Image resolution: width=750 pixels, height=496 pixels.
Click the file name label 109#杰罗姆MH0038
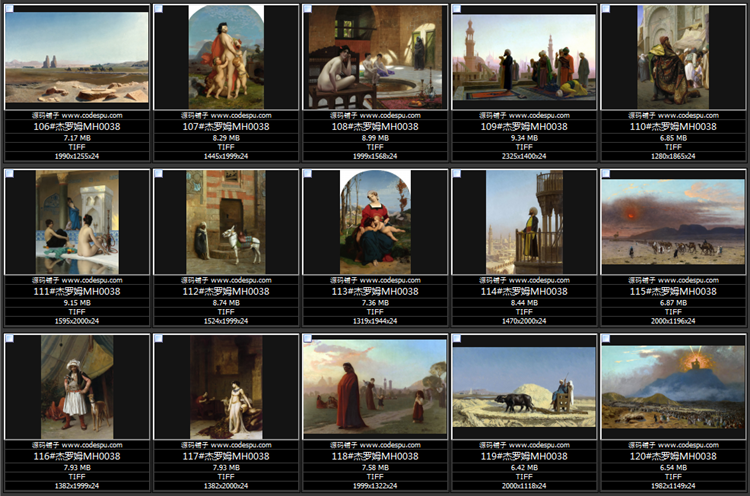point(524,127)
